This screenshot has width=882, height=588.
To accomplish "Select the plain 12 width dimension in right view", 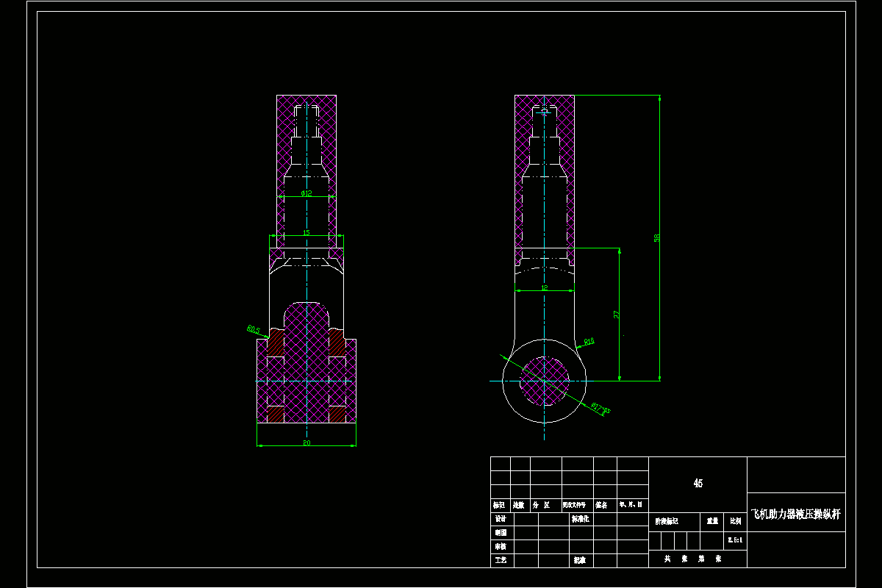I will point(544,288).
